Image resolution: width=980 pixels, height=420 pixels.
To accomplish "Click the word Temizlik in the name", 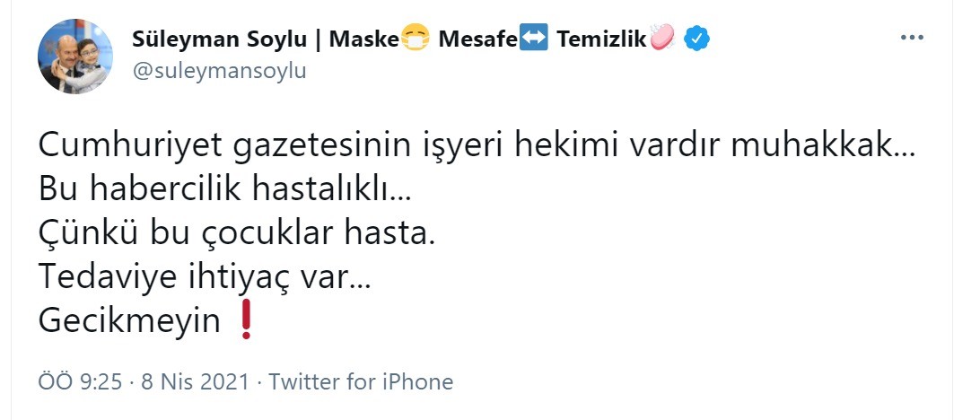I will pos(600,39).
